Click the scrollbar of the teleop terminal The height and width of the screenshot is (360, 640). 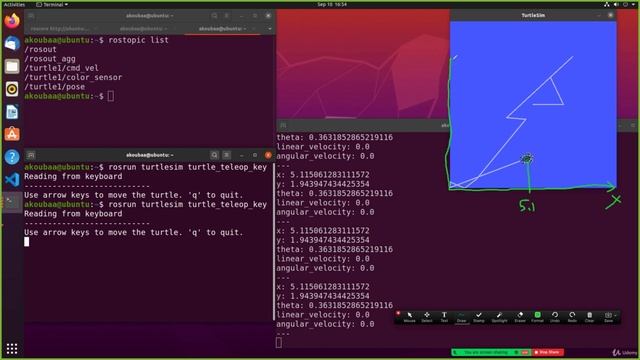tap(274, 242)
